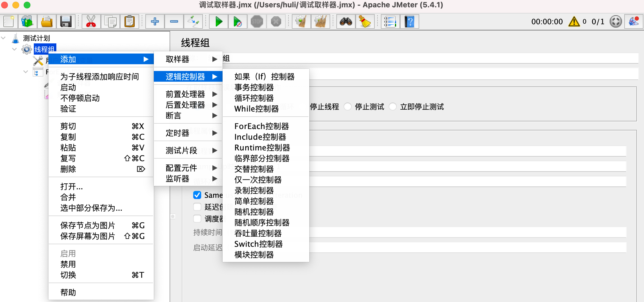Click 选中部分保存为... menu entry
Viewport: 644px width, 302px height.
click(x=101, y=208)
